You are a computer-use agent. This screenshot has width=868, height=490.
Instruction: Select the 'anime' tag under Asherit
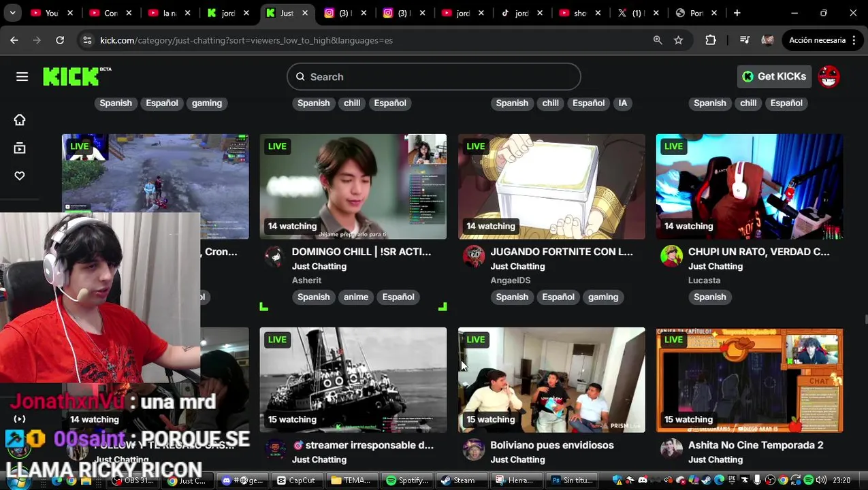point(356,297)
